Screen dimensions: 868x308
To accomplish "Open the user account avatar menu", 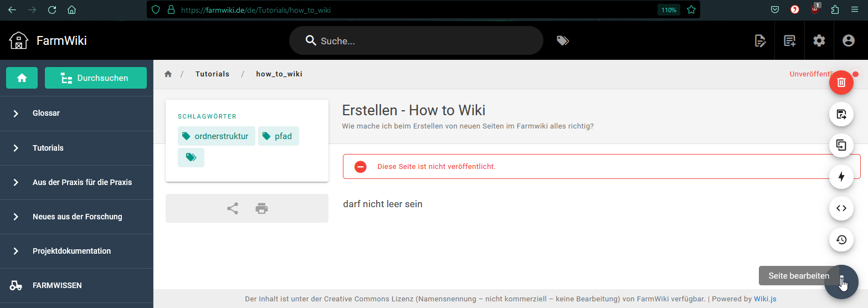I will coord(848,40).
